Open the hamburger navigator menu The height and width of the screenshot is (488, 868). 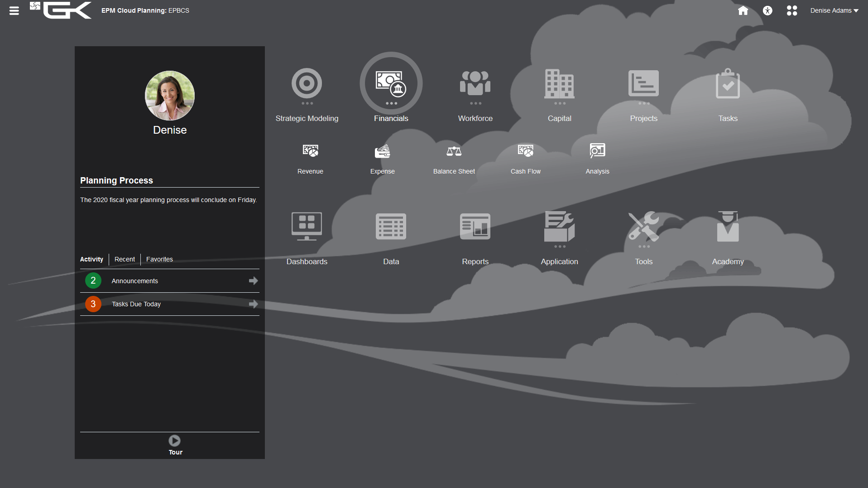(x=14, y=10)
